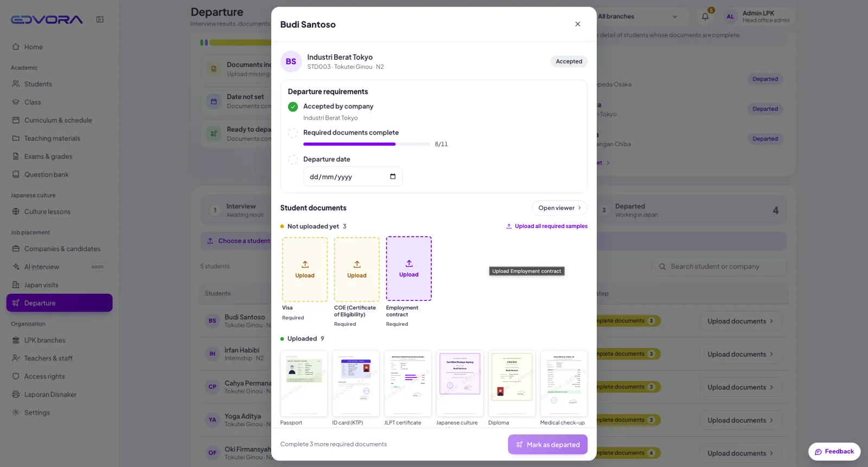Open Upload documents for Cahya Permana row
Image resolution: width=868 pixels, height=467 pixels.
tap(741, 387)
